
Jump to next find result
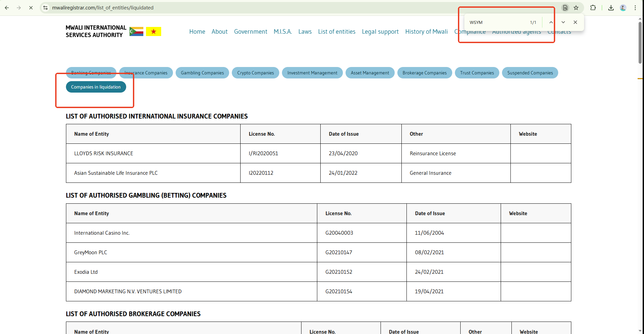click(x=563, y=22)
